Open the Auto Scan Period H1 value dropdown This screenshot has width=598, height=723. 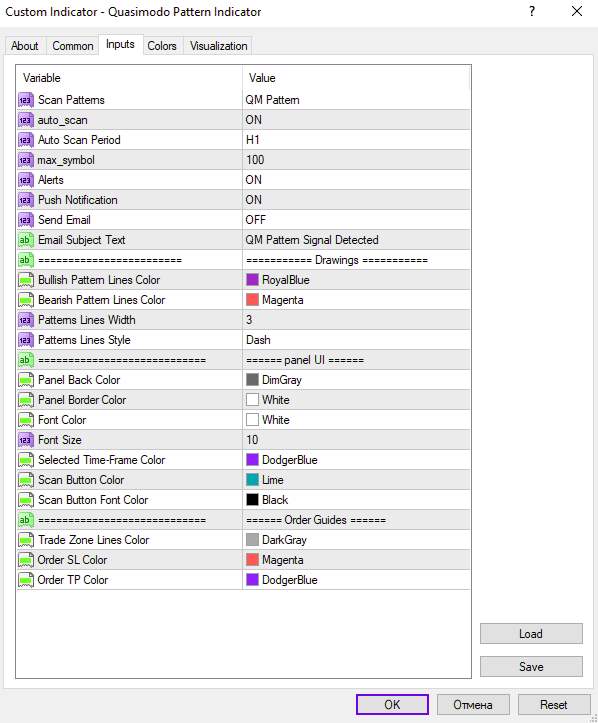click(356, 140)
